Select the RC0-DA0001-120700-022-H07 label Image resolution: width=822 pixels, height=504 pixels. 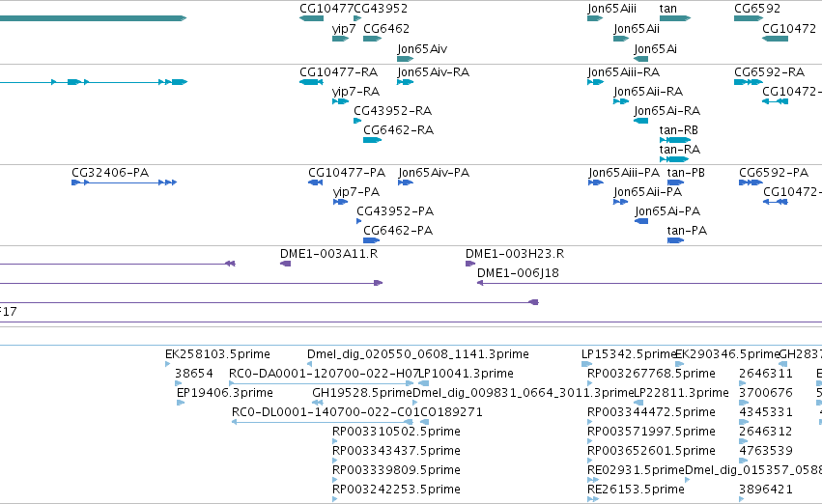click(324, 374)
